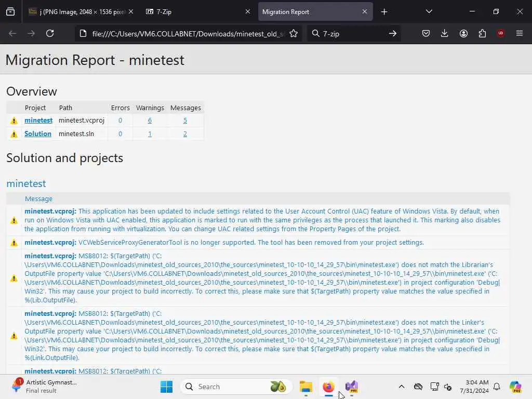
Task: Click the 6 warnings link for minetest
Action: [x=150, y=121]
